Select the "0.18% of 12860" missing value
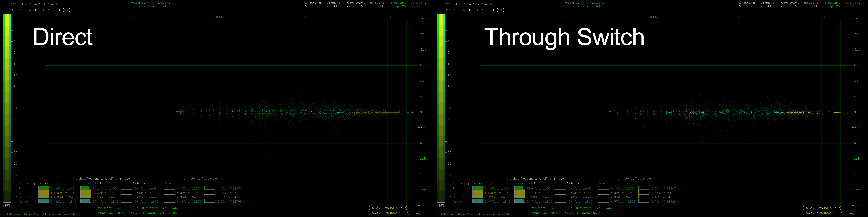This screenshot has height=217, width=868. (189, 202)
